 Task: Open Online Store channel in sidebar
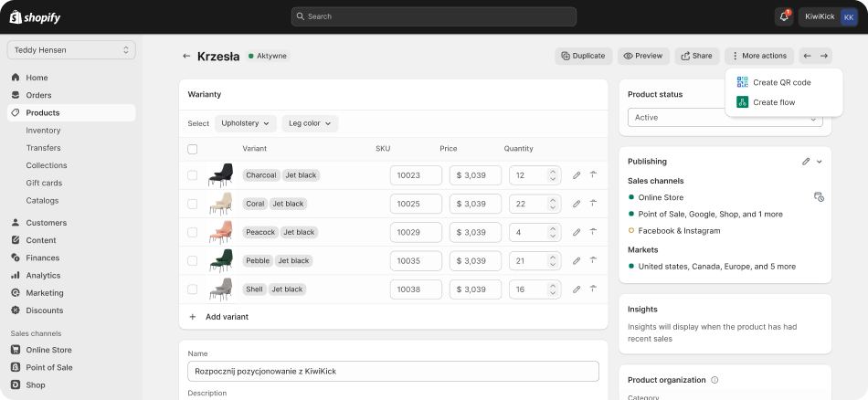48,350
